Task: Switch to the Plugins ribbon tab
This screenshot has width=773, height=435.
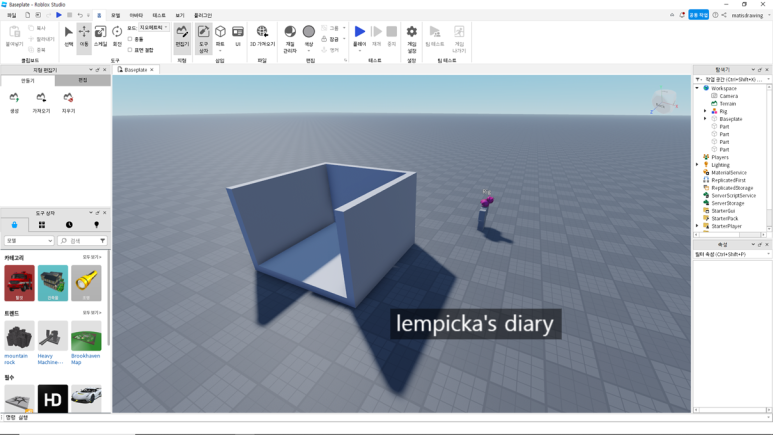Action: [x=203, y=15]
